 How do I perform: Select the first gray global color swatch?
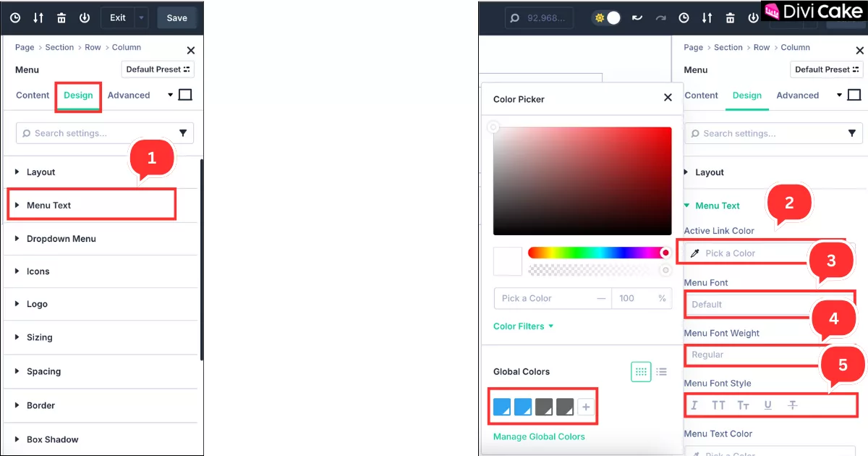coord(544,408)
